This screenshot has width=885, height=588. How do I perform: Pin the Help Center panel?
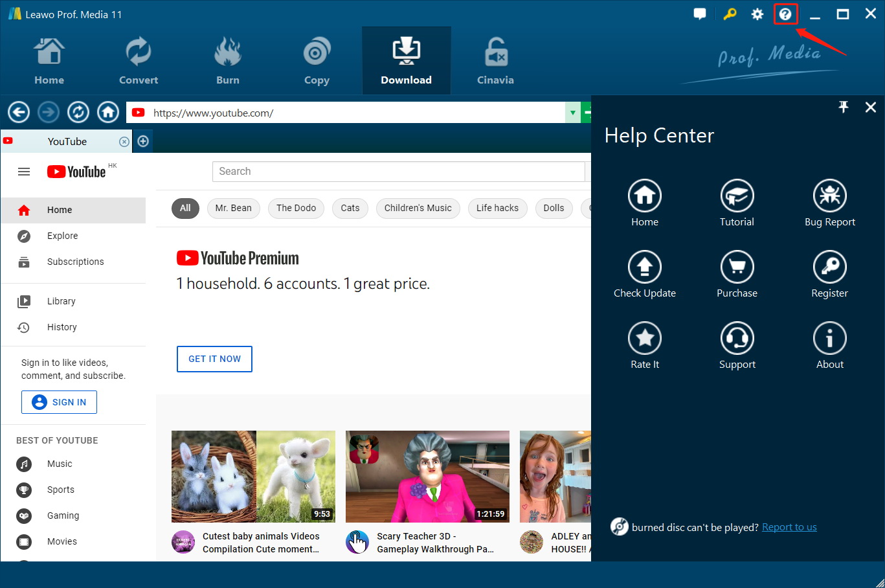click(843, 107)
